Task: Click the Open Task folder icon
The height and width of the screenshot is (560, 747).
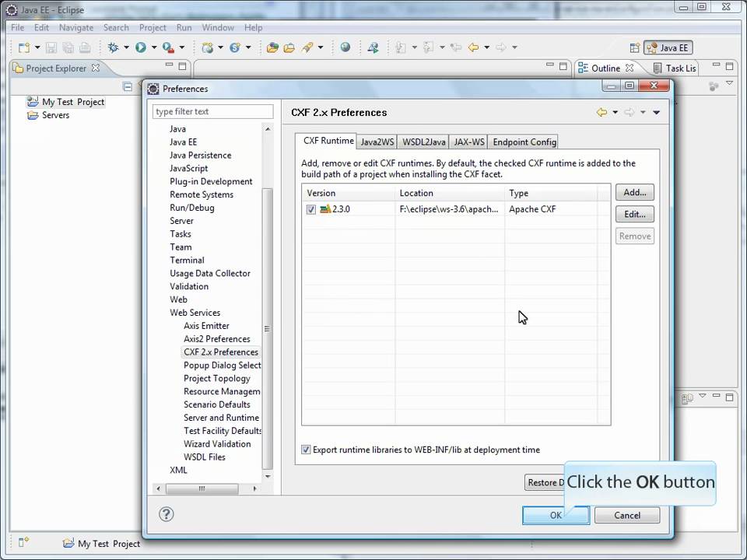Action: pyautogui.click(x=289, y=47)
